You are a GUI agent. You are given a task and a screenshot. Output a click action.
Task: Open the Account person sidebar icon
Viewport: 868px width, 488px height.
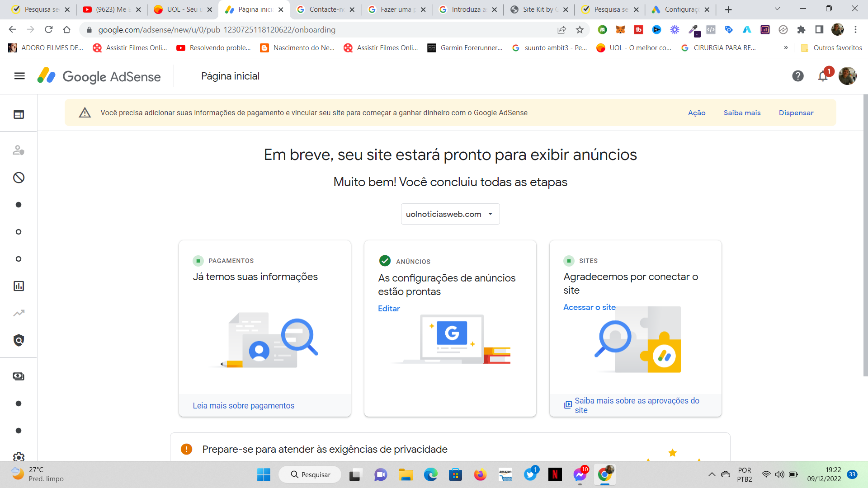click(x=19, y=150)
